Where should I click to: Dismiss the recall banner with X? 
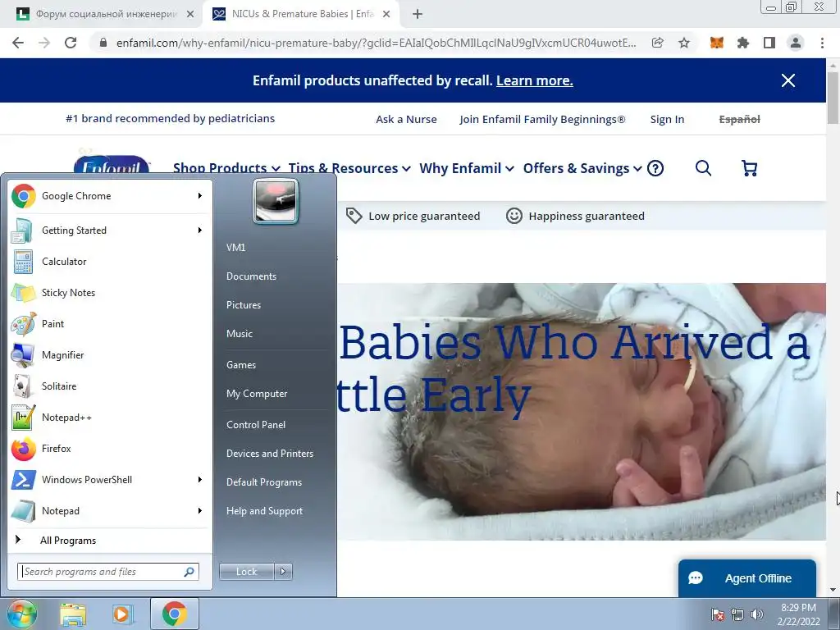pyautogui.click(x=788, y=80)
